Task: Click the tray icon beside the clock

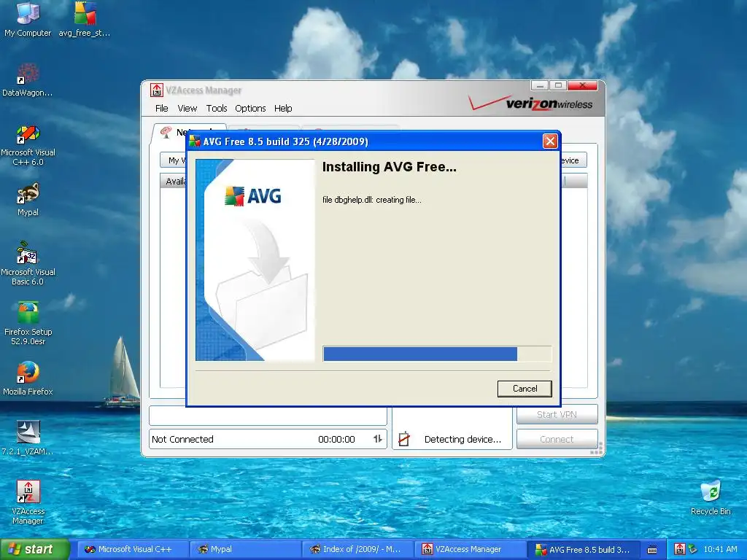Action: pos(693,549)
